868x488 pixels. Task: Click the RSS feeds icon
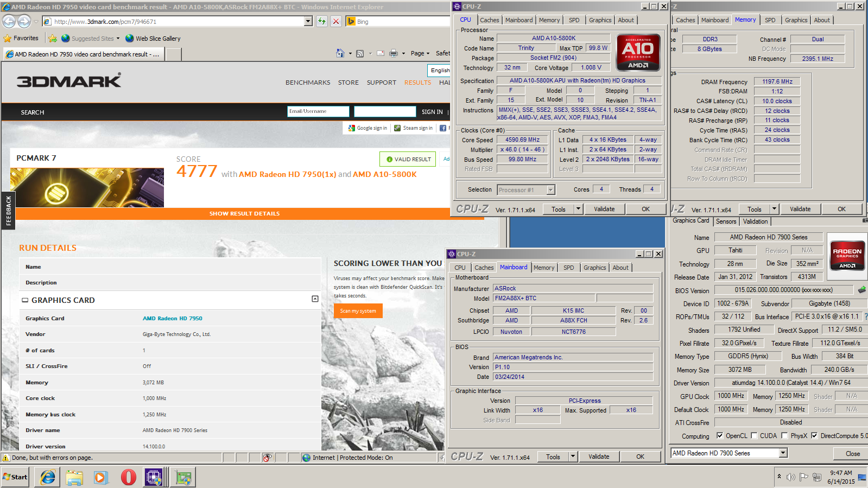point(360,53)
